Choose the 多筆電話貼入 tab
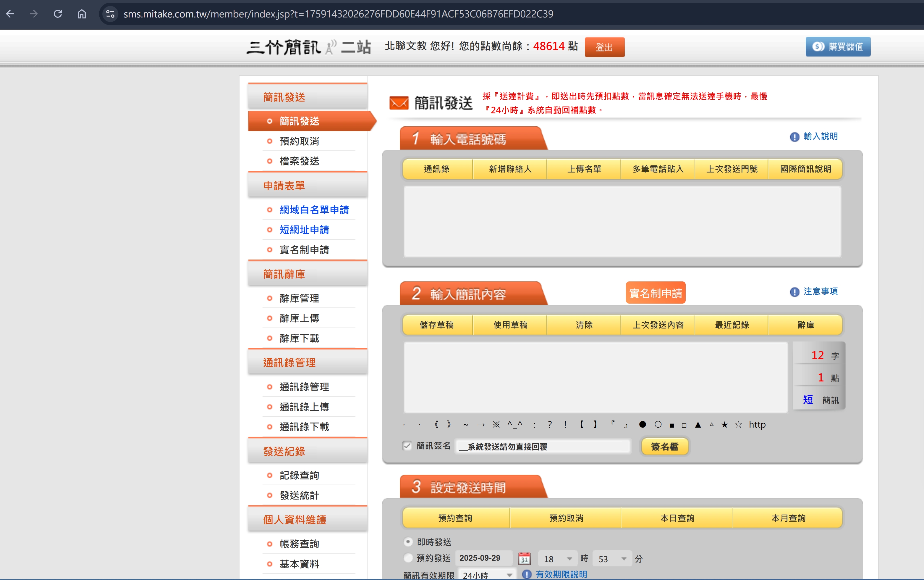 click(658, 169)
